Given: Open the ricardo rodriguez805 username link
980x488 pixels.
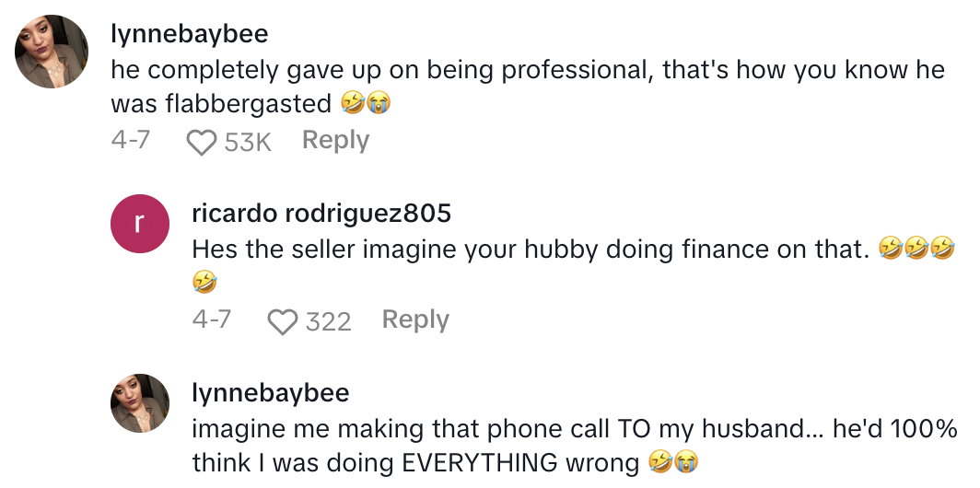Looking at the screenshot, I should coord(321,214).
